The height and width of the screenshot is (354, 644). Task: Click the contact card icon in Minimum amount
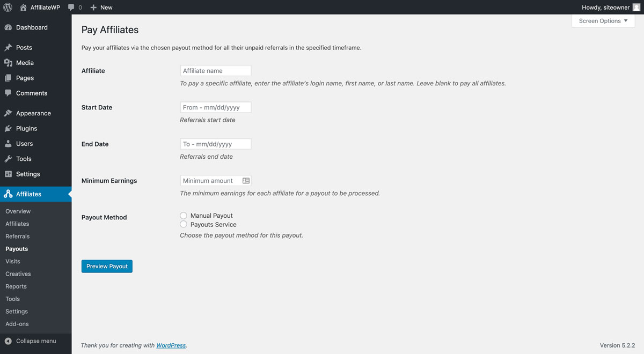pyautogui.click(x=246, y=181)
